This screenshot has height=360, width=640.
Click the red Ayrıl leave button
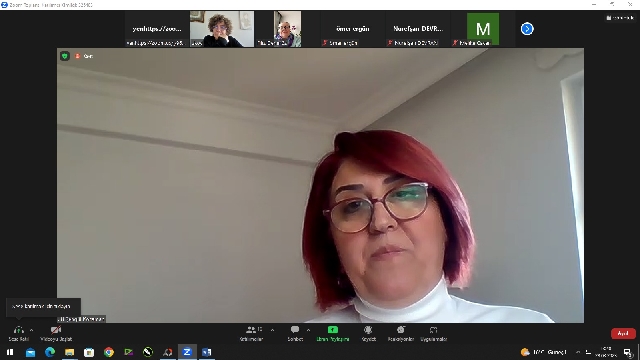(623, 333)
